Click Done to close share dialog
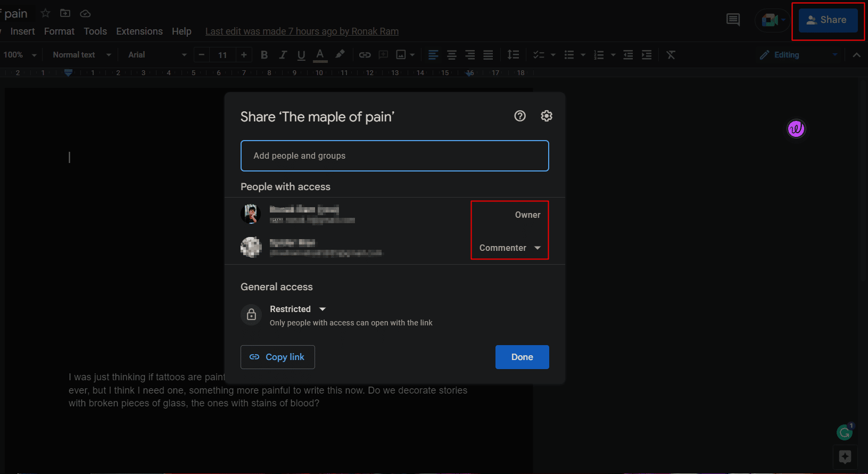 coord(522,357)
